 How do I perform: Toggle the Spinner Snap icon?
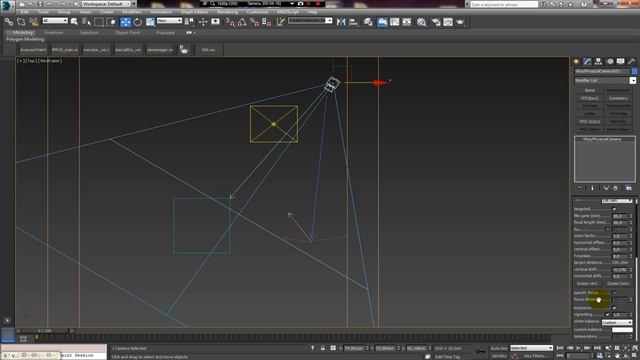pos(267,22)
